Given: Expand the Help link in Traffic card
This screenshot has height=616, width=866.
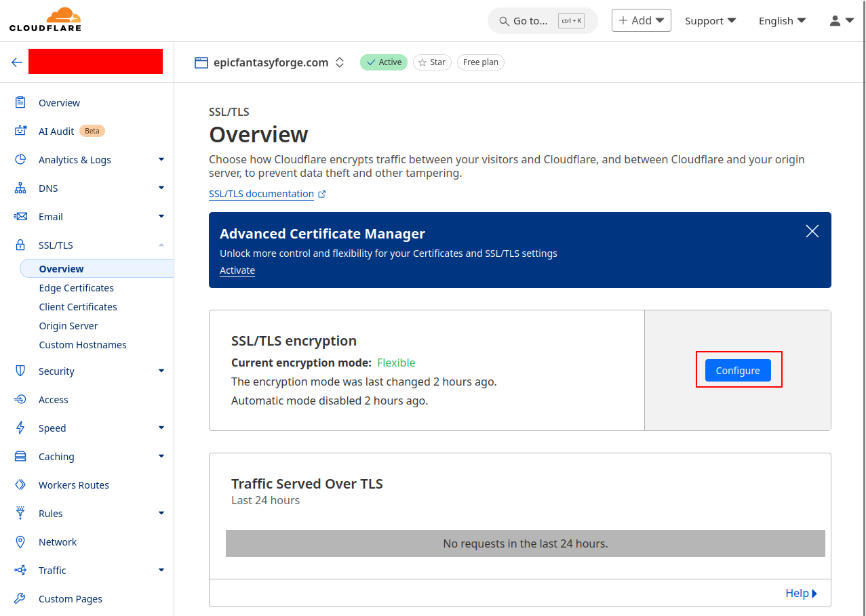Looking at the screenshot, I should pos(801,593).
